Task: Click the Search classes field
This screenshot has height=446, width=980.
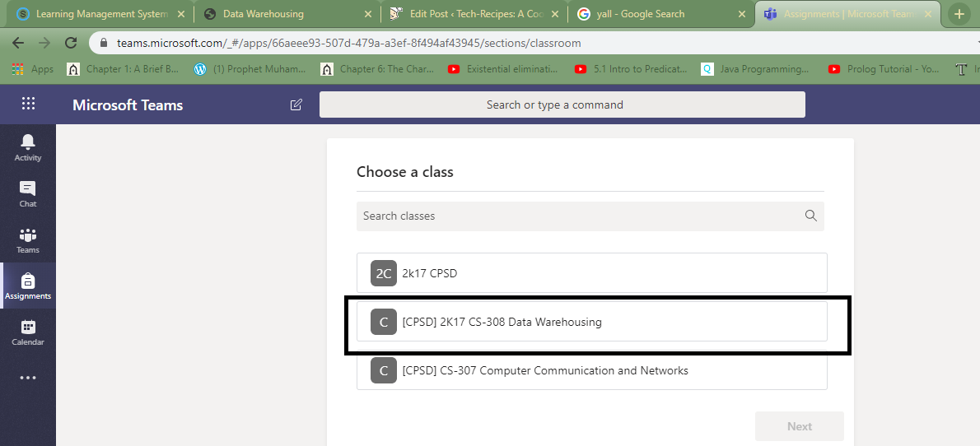Action: point(590,216)
